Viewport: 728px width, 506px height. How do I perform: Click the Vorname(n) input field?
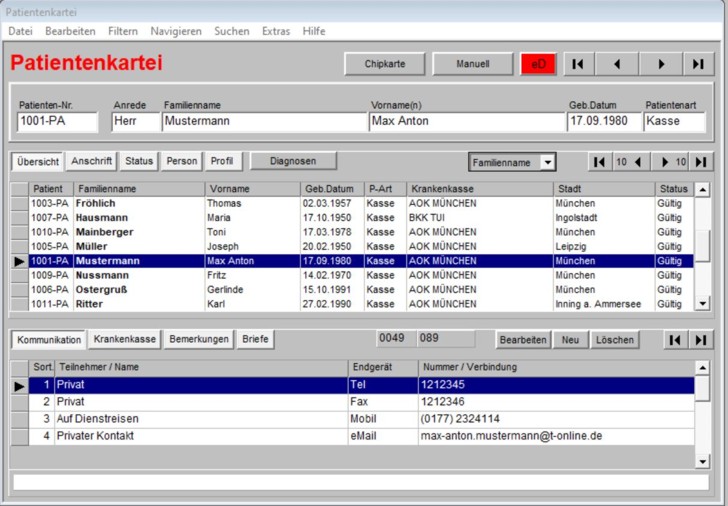pyautogui.click(x=466, y=122)
